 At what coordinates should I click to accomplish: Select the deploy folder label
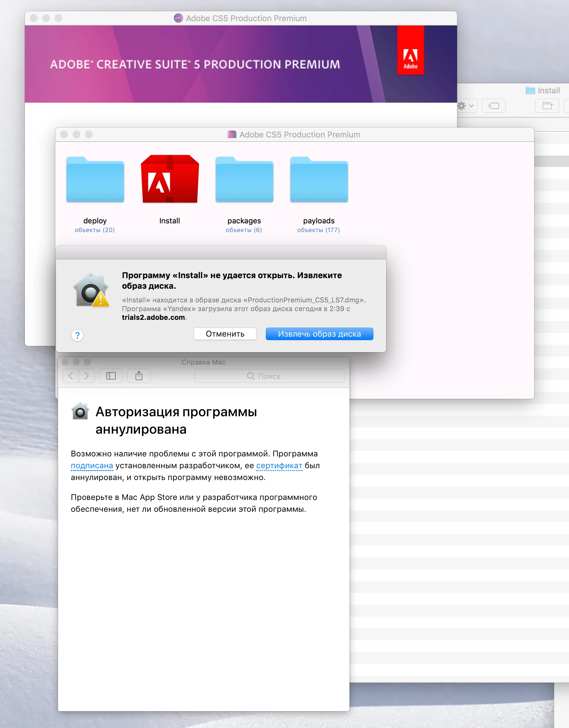tap(95, 221)
